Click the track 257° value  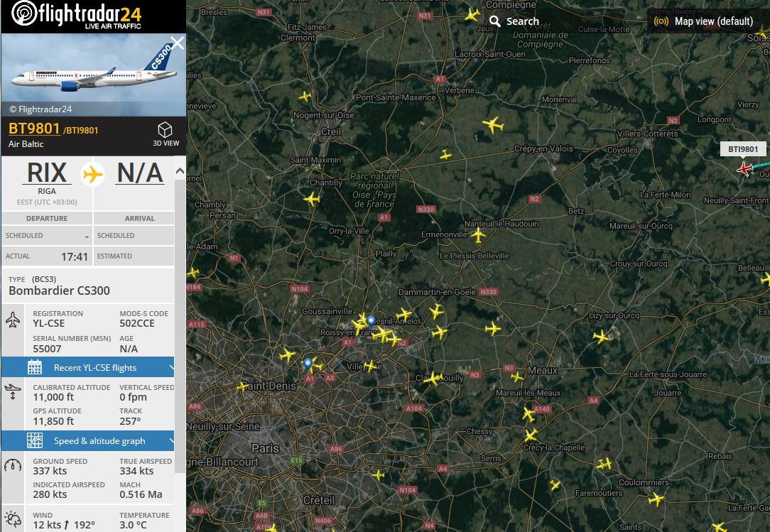pyautogui.click(x=130, y=421)
